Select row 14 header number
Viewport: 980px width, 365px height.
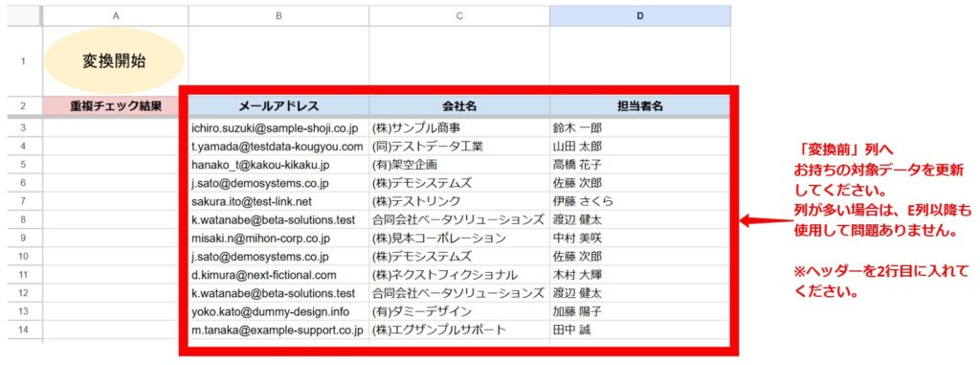click(x=24, y=330)
